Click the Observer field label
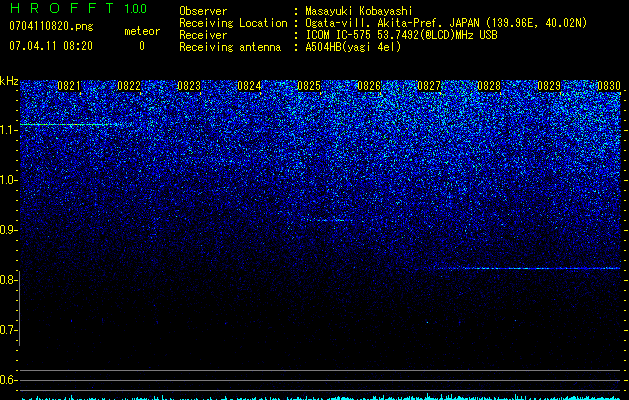Image resolution: width=629 pixels, height=400 pixels. click(203, 11)
